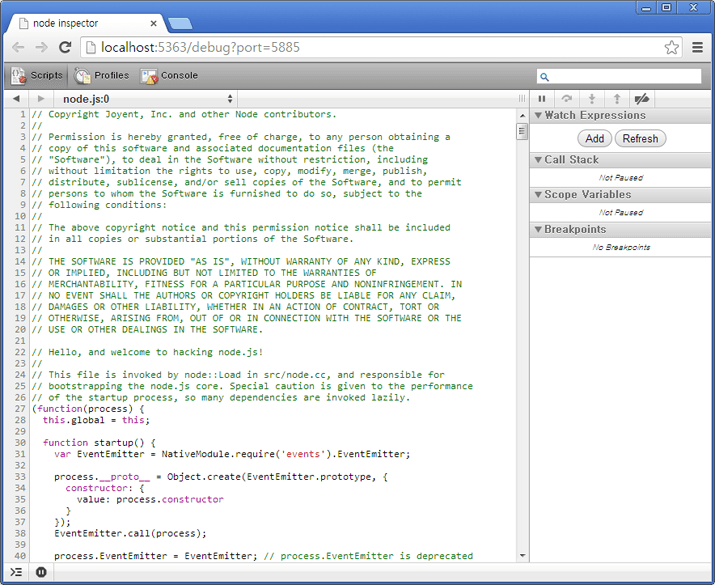Click the sidebar resizer grip
715x585 pixels.
pyautogui.click(x=522, y=99)
